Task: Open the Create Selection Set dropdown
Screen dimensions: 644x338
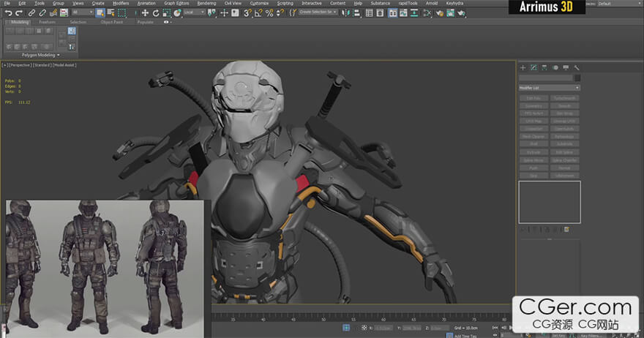Action: pos(318,12)
